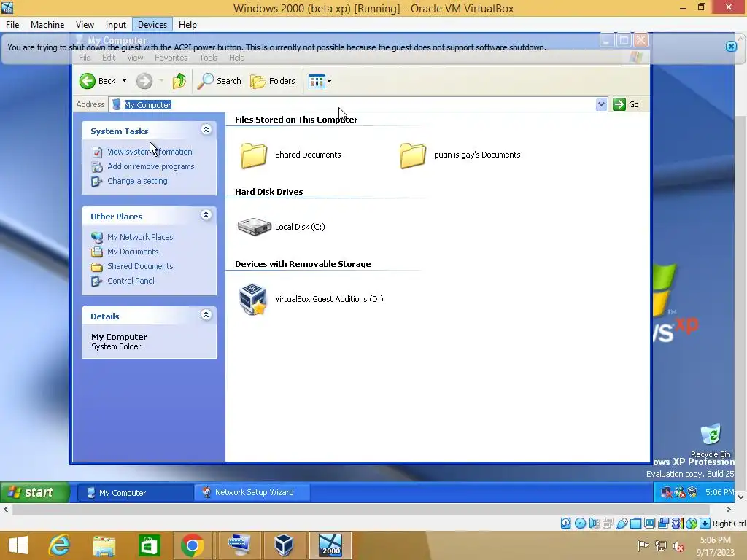The image size is (747, 560).
Task: Select VirtualBox Guest Additions (D:) disc icon
Action: point(252,299)
